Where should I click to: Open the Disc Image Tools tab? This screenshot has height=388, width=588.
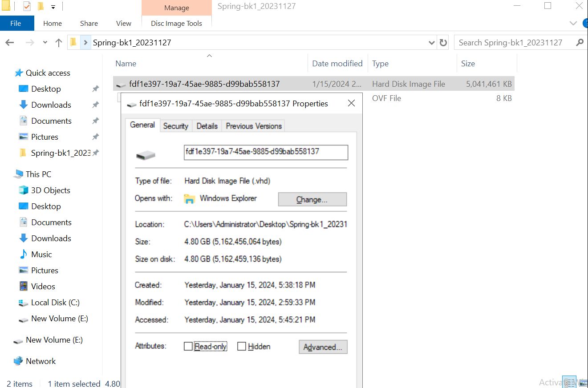[177, 23]
